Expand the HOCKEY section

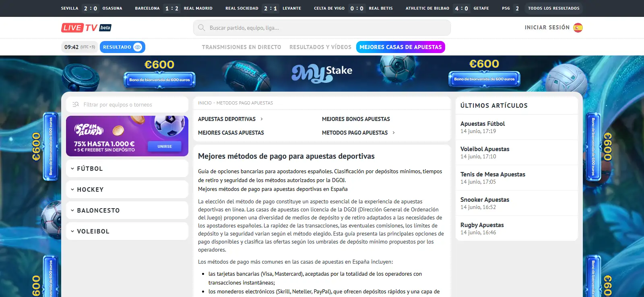point(127,189)
